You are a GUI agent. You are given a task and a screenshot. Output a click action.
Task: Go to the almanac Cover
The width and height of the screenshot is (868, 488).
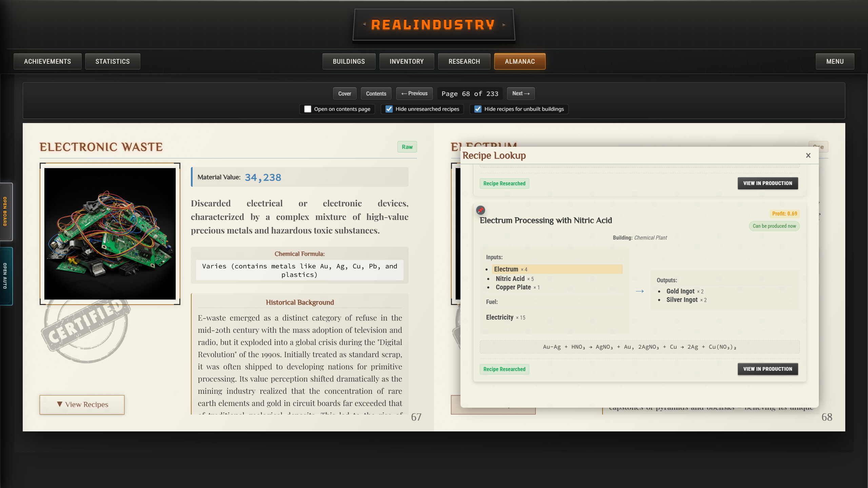(x=344, y=94)
